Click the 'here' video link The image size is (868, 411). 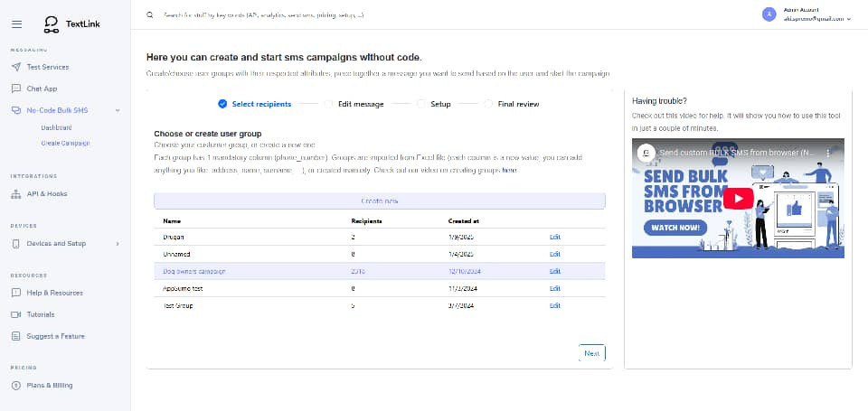(x=509, y=171)
